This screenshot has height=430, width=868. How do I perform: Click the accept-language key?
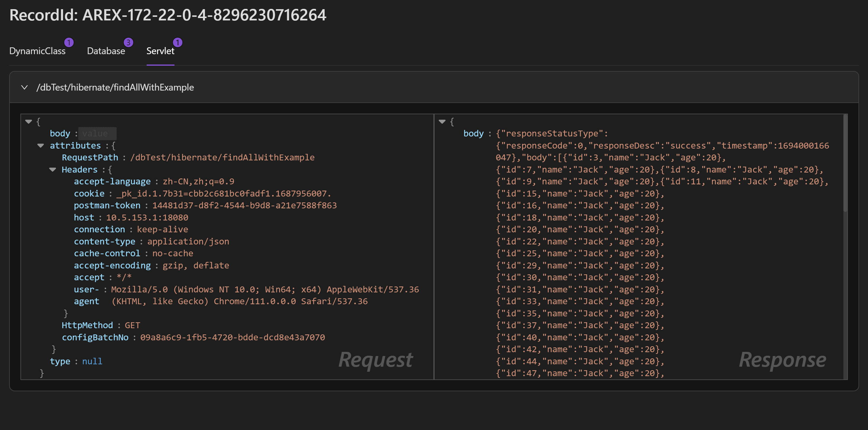pyautogui.click(x=112, y=181)
